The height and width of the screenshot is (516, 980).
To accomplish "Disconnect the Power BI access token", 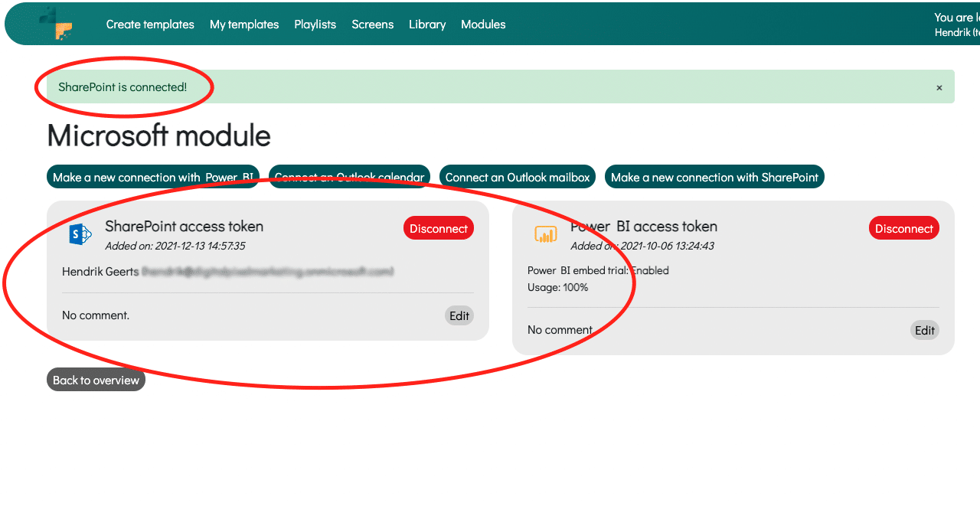I will [904, 228].
